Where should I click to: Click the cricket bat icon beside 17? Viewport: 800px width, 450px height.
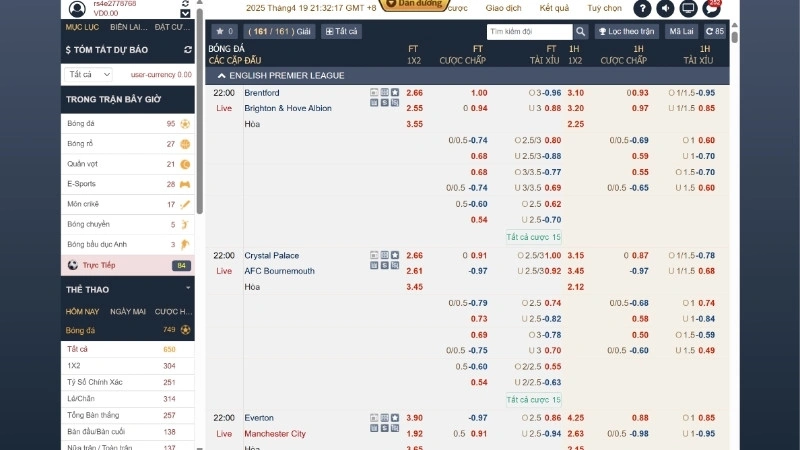[185, 204]
